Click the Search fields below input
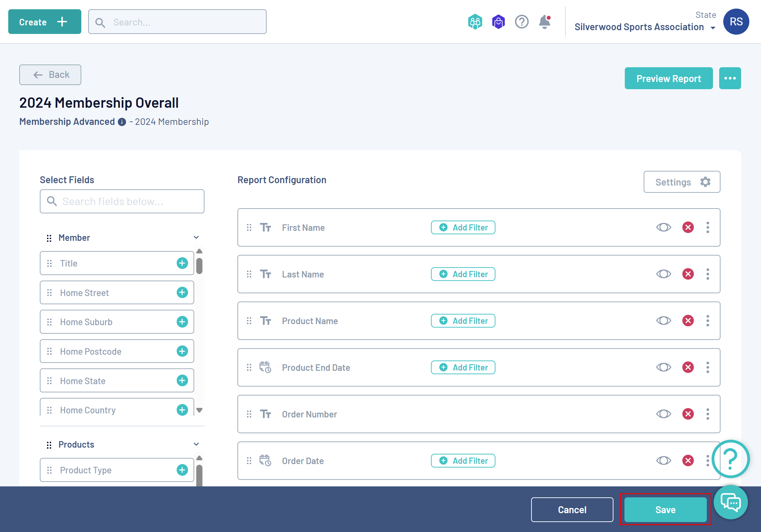 (122, 201)
